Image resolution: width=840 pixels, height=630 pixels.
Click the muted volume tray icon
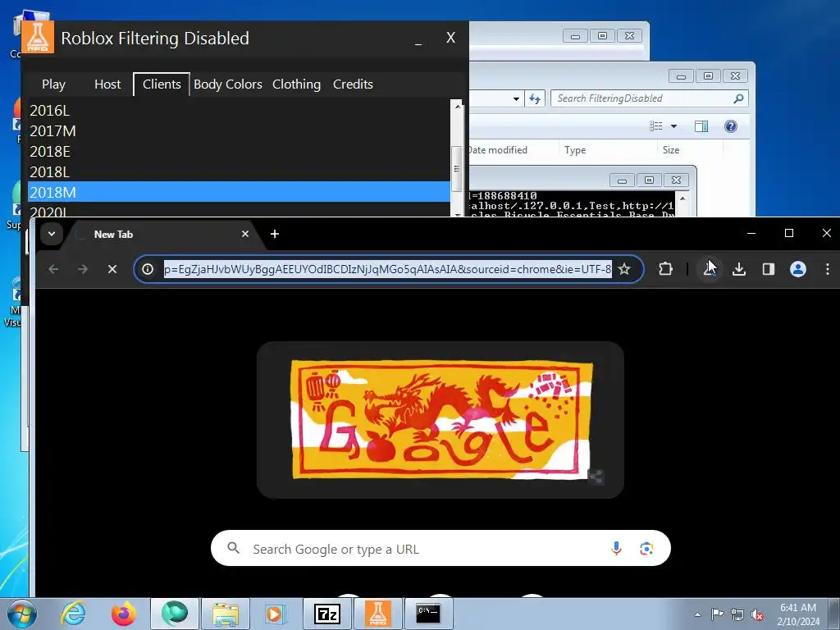click(757, 614)
